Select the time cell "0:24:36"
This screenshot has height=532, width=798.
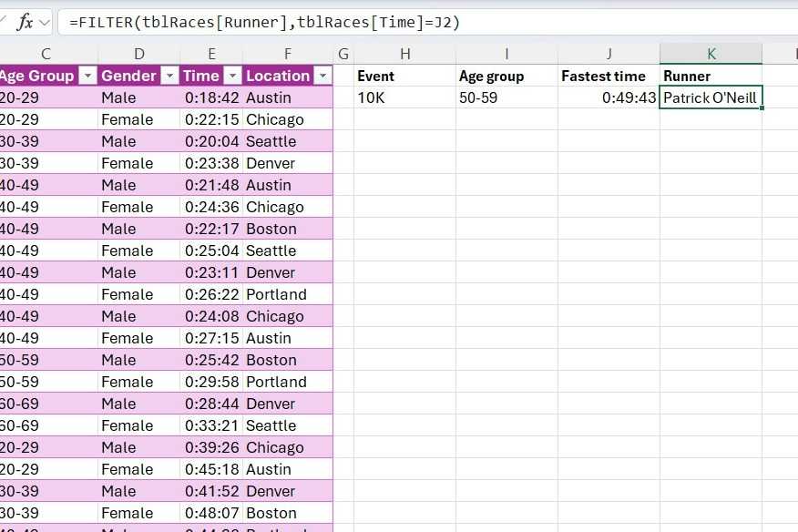[211, 207]
